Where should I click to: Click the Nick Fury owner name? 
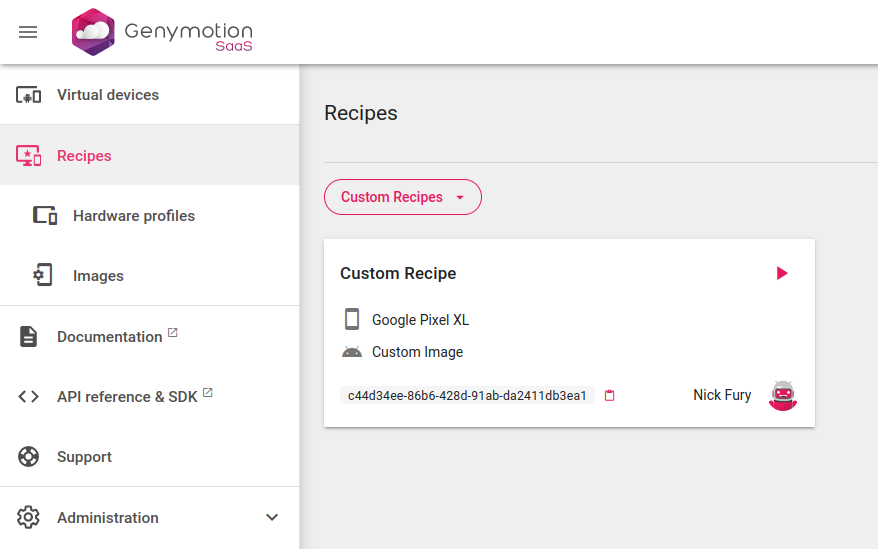click(722, 395)
